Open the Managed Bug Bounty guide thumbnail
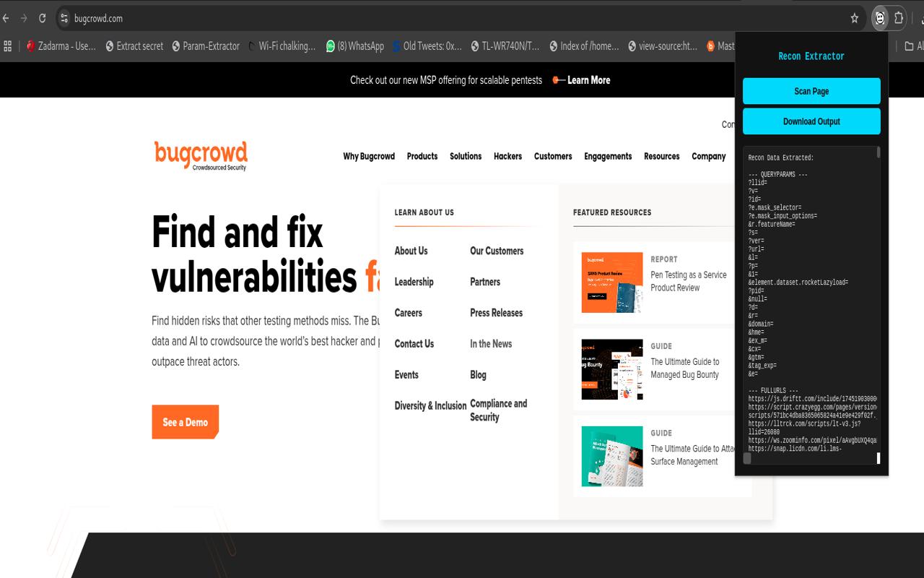Viewport: 924px width, 578px height. [x=612, y=369]
